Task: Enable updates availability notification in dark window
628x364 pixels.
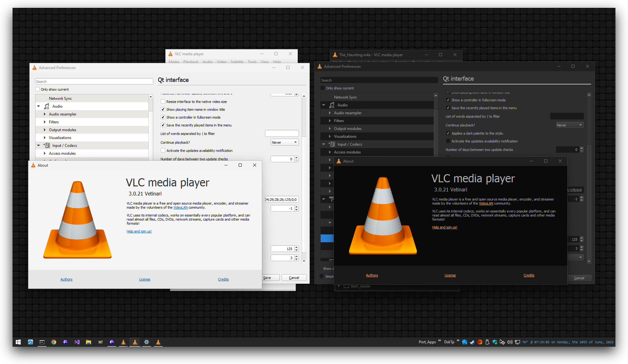Action: 448,141
